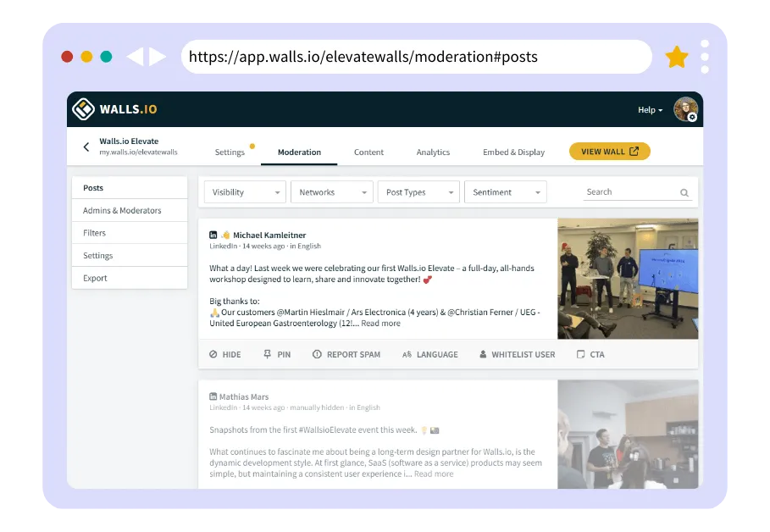This screenshot has height=532, width=770.
Task: Expand the Post Types dropdown
Action: pos(418,192)
